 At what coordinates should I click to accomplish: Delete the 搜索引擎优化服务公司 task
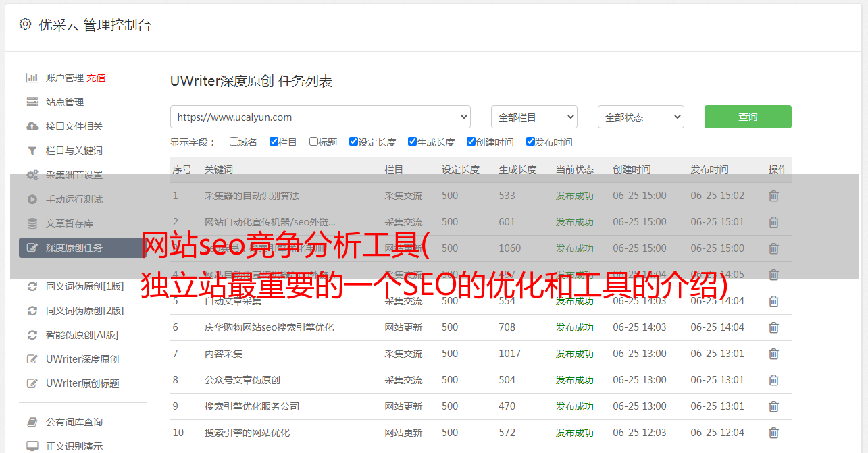point(773,406)
